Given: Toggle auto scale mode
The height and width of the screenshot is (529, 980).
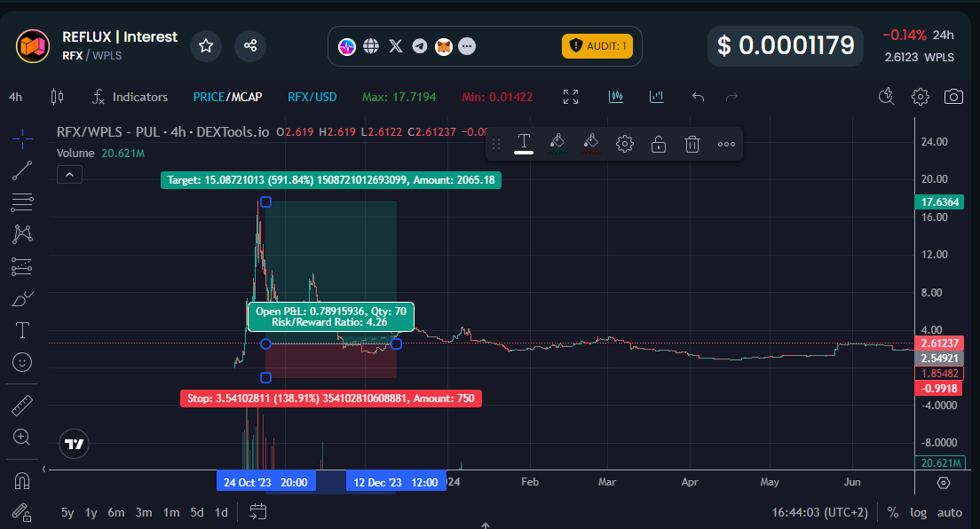Looking at the screenshot, I should (950, 513).
